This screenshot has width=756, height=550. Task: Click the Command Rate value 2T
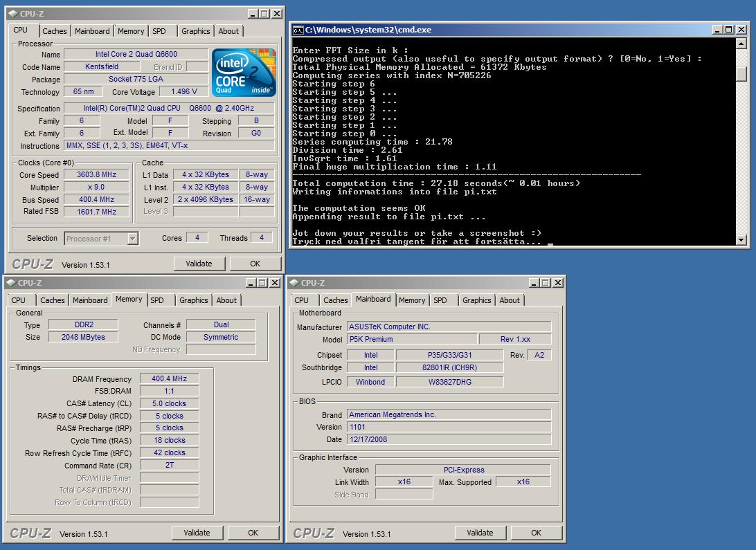click(169, 465)
